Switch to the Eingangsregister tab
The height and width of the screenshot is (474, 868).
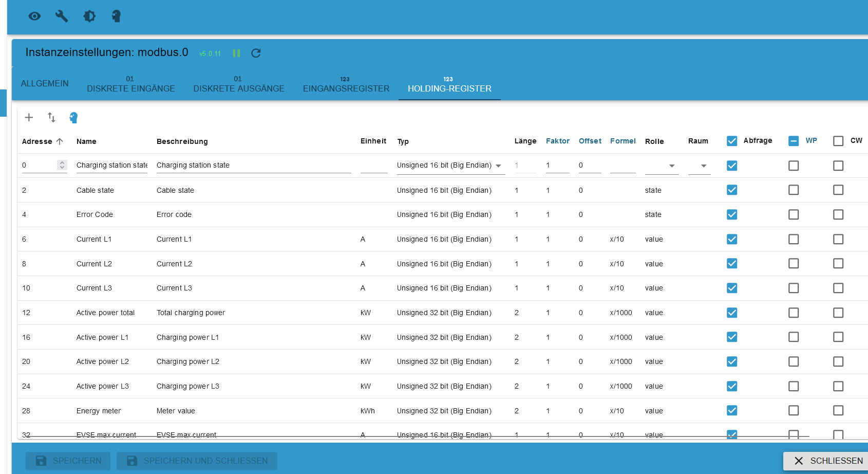point(346,84)
